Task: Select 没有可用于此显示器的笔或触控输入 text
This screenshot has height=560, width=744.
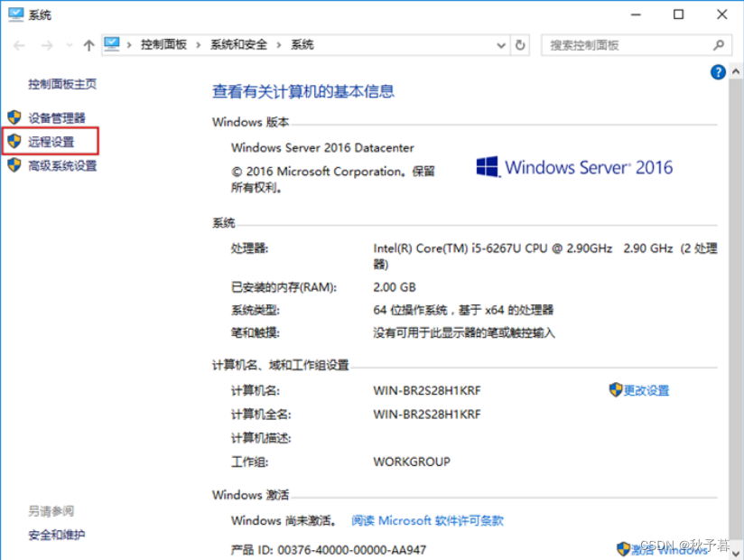Action: tap(464, 332)
